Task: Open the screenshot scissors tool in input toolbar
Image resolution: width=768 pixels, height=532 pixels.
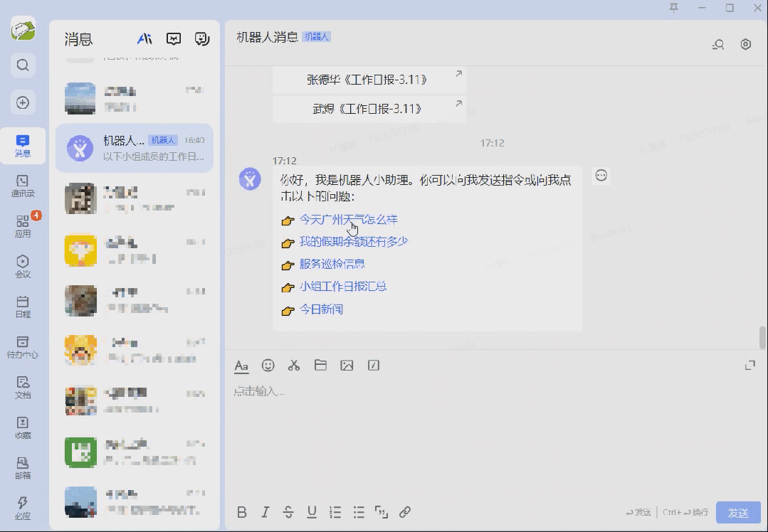Action: (x=294, y=365)
